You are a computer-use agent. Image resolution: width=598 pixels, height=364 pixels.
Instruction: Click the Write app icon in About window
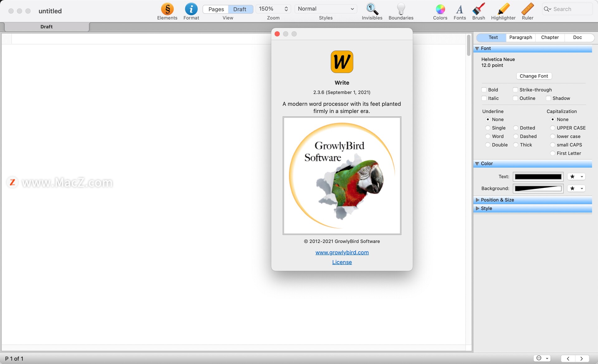342,62
